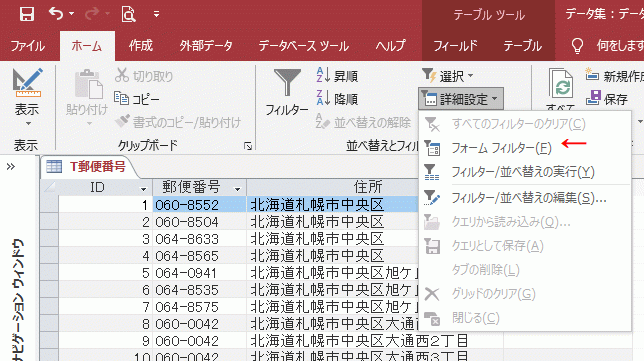Click postal code cell 064-8633
The width and height of the screenshot is (644, 361).
[200, 239]
